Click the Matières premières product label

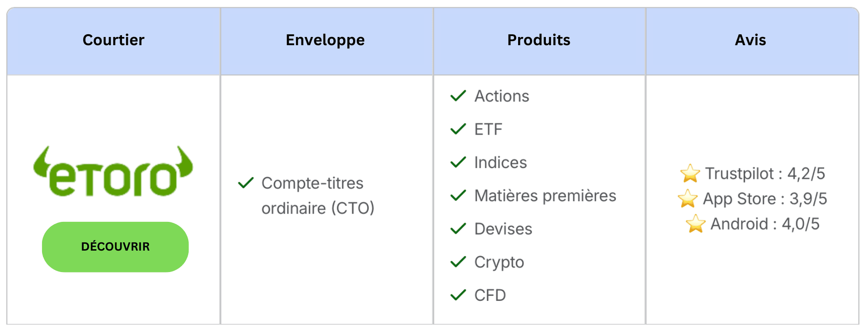click(x=545, y=196)
